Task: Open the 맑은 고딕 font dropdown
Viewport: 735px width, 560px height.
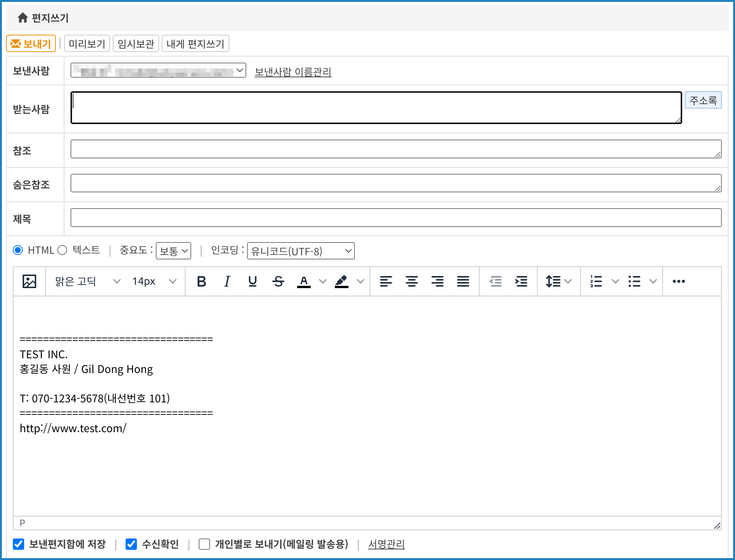Action: click(x=87, y=281)
